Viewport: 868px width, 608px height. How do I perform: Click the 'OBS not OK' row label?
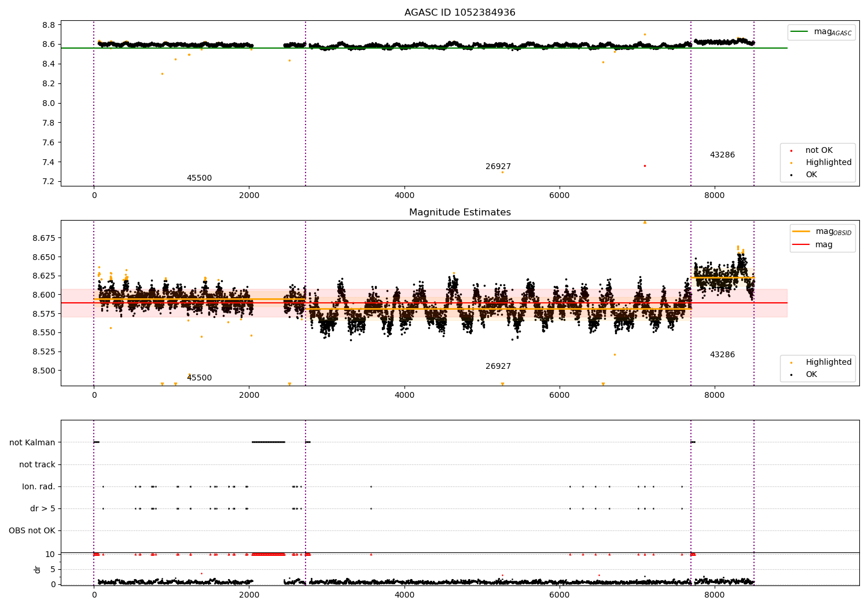pos(32,531)
